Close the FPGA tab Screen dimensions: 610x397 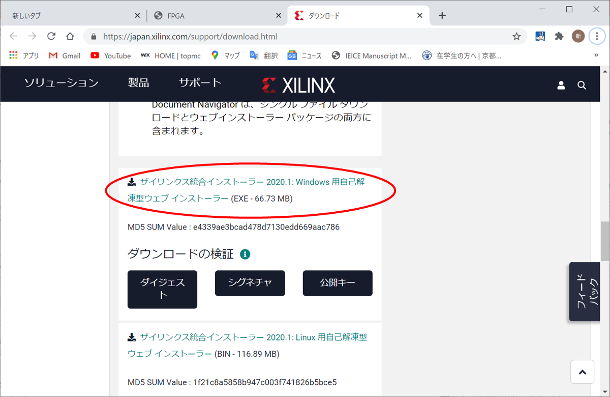279,16
